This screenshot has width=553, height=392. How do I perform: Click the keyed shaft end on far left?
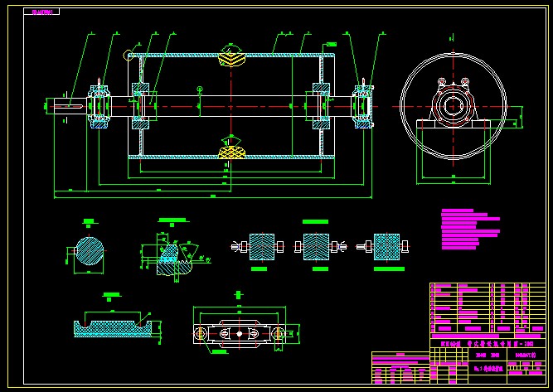coord(65,104)
